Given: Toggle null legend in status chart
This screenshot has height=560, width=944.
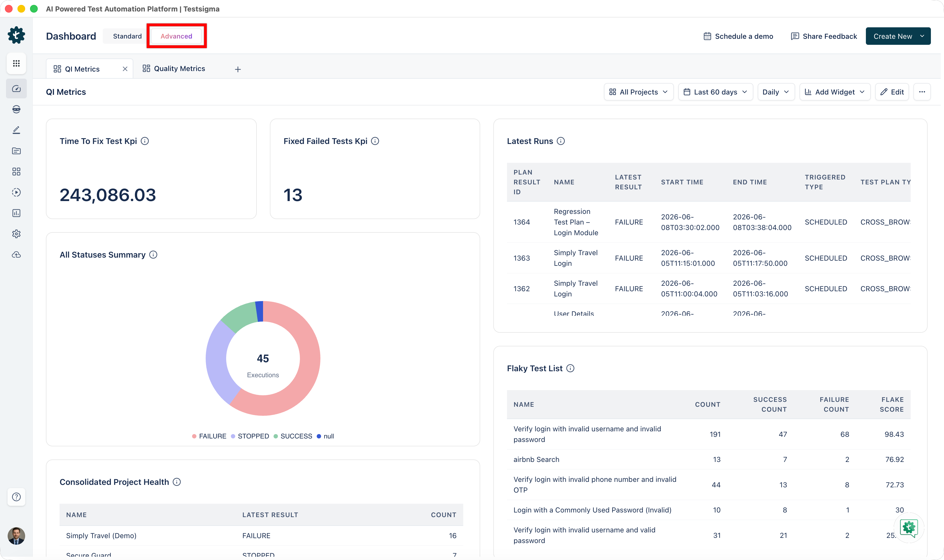Looking at the screenshot, I should (x=325, y=436).
